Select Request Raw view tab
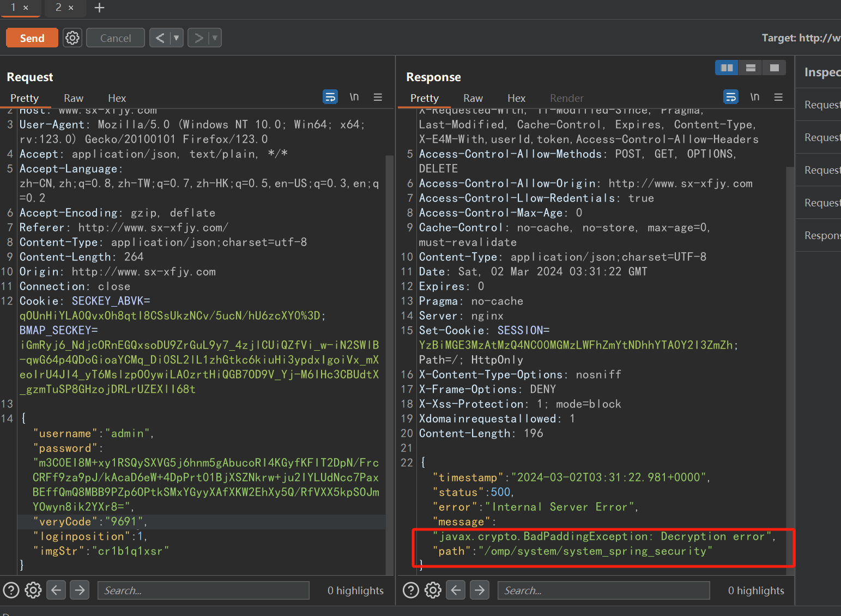The image size is (841, 616). pyautogui.click(x=74, y=98)
